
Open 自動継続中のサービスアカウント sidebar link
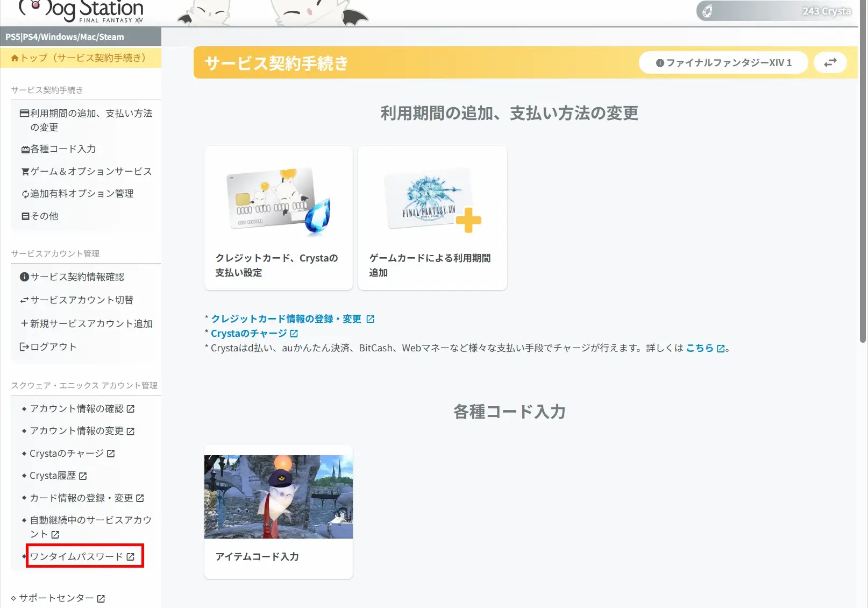point(90,527)
